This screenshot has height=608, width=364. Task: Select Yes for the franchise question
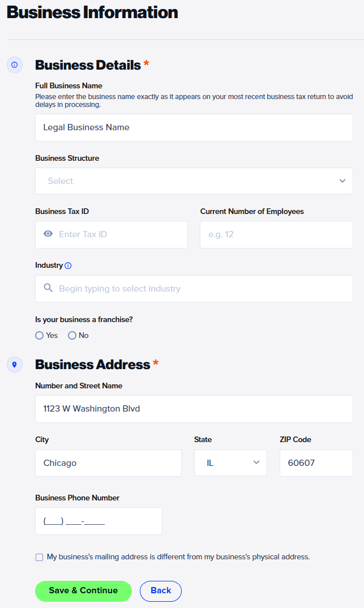coord(39,335)
